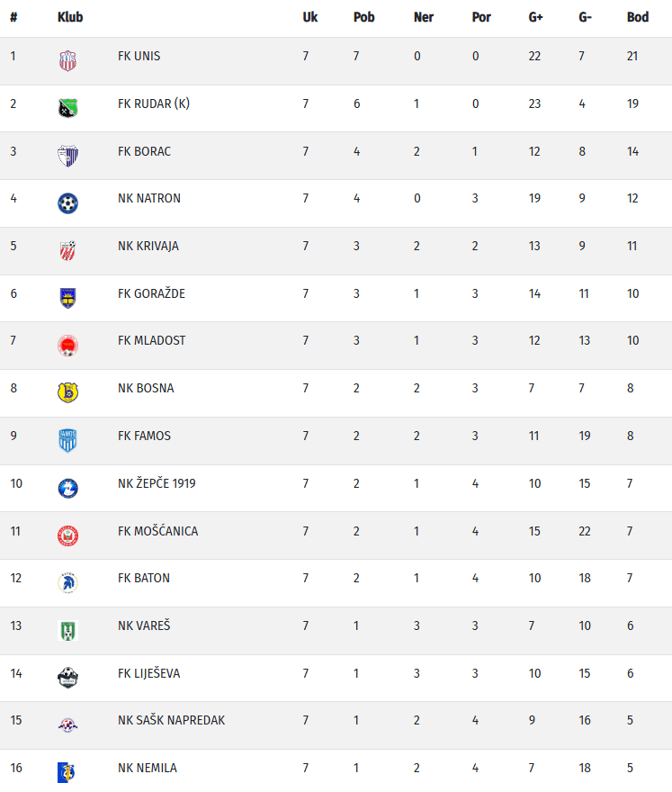Screen dimensions: 672x792
Task: Click the NK Krivaja club crest
Action: (67, 251)
